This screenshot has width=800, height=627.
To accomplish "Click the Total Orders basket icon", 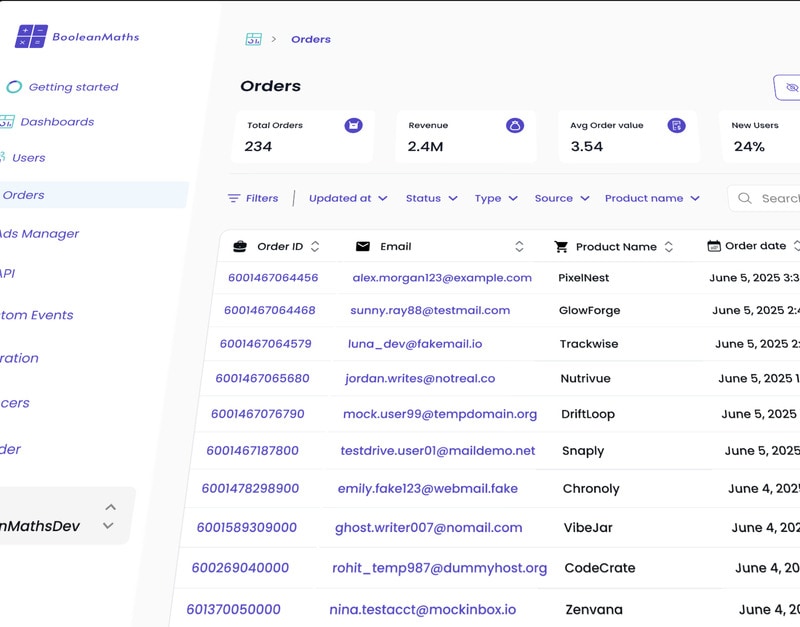I will 353,125.
